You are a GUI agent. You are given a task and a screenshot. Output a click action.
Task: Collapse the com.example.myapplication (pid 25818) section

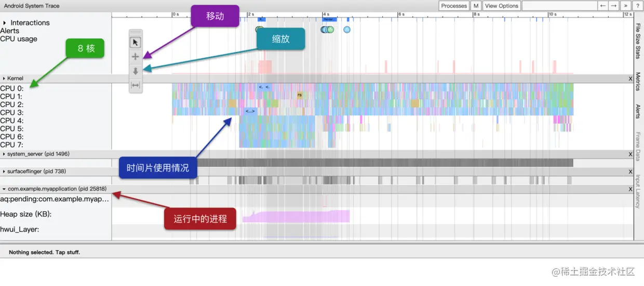4,189
